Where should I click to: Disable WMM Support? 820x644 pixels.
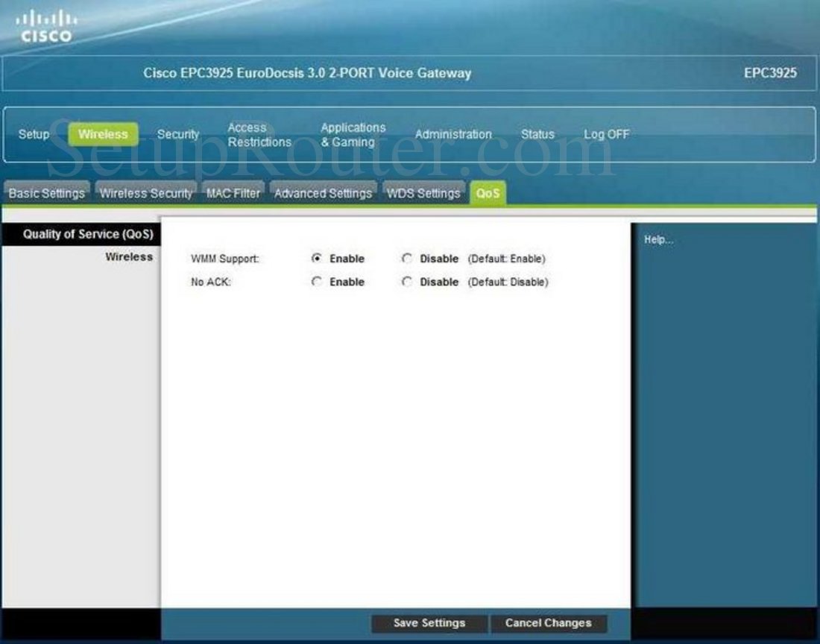point(407,259)
